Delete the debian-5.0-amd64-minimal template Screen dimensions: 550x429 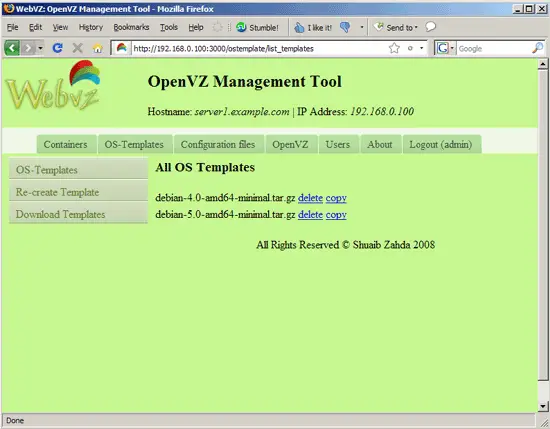point(310,214)
